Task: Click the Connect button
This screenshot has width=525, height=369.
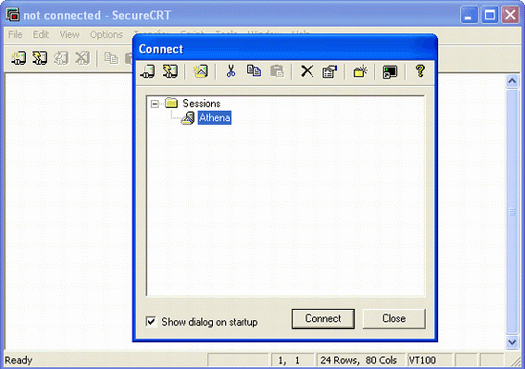Action: point(323,318)
